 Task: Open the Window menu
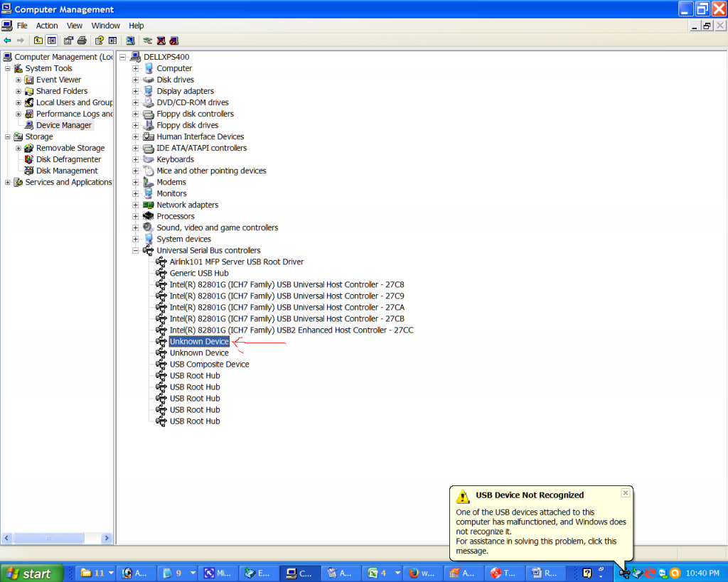[105, 26]
